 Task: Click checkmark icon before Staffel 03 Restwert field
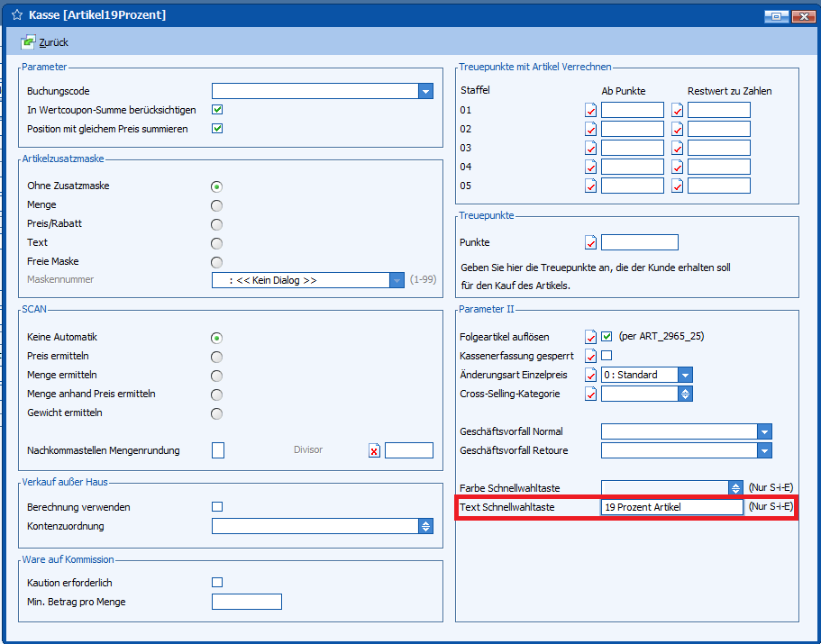coord(678,148)
